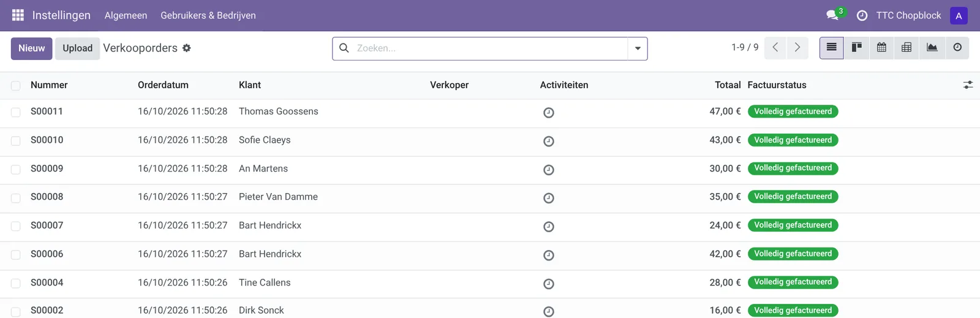Click total 35,00 € cell
The height and width of the screenshot is (318, 980).
(725, 197)
